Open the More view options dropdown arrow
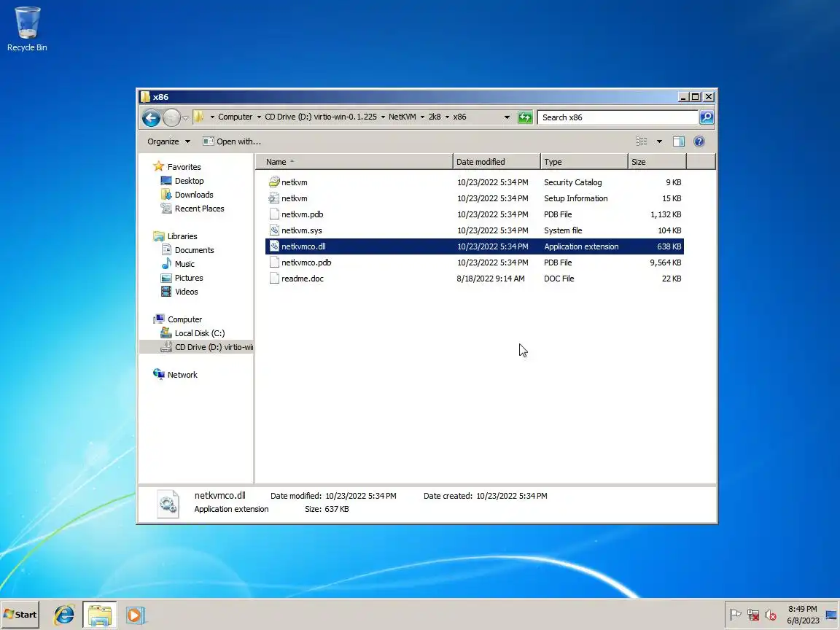The height and width of the screenshot is (630, 840). (x=659, y=141)
